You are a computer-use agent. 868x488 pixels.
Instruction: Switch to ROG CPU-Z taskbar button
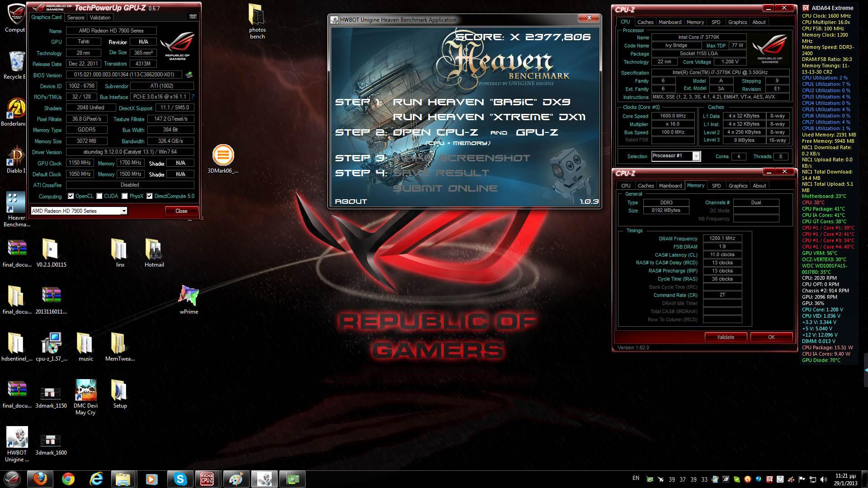click(x=207, y=479)
